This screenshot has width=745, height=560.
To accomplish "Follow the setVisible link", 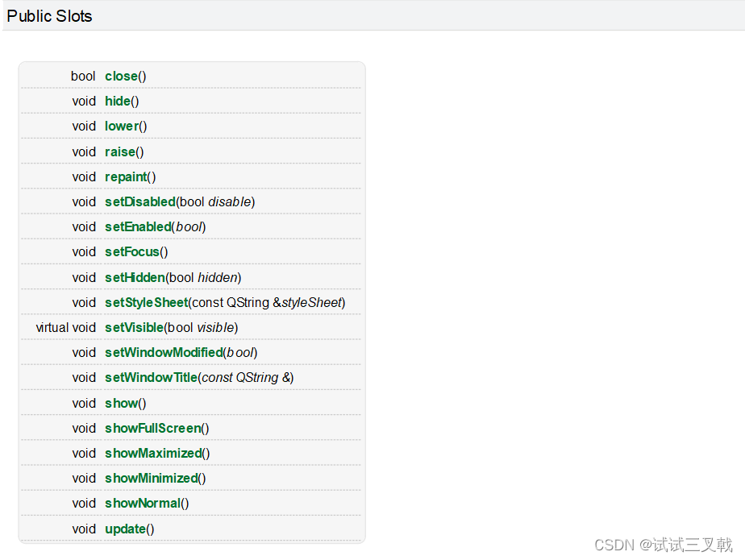I will click(x=134, y=328).
